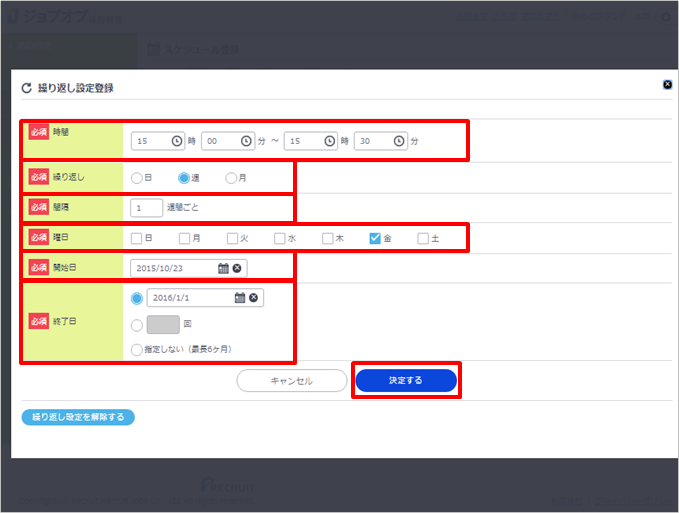Open the calendar picker for 終了日
The height and width of the screenshot is (513, 679).
point(240,298)
